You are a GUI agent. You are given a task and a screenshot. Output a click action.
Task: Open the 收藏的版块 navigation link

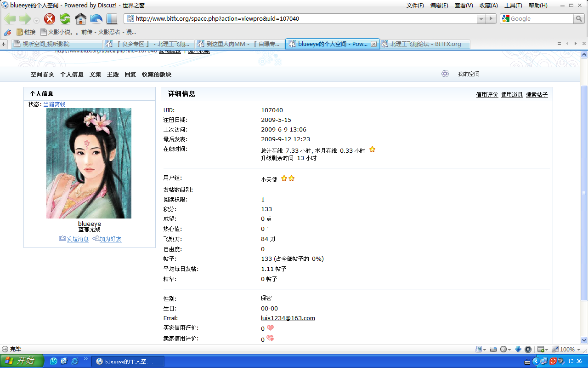(x=156, y=74)
